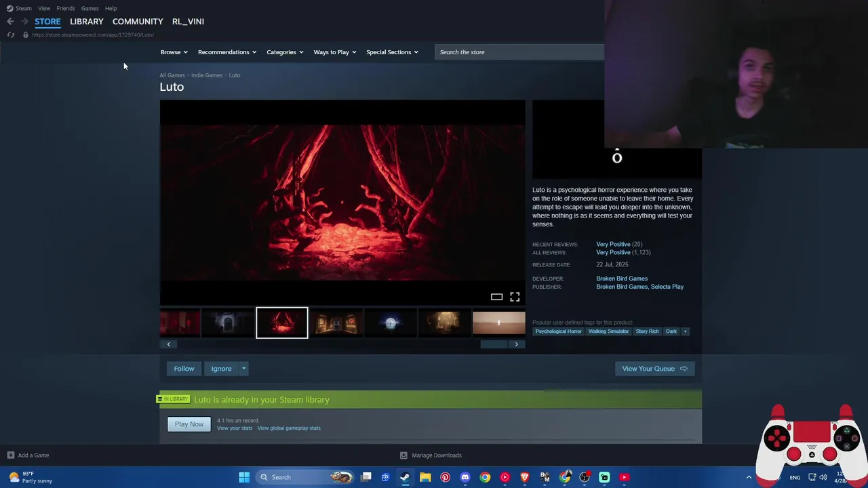Open the View your stats link
868x488 pixels.
[x=235, y=428]
